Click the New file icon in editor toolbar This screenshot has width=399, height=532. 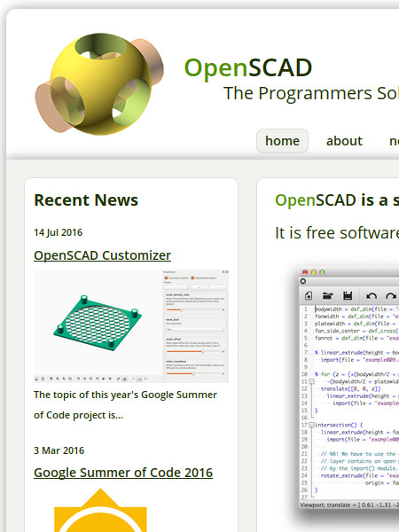309,296
